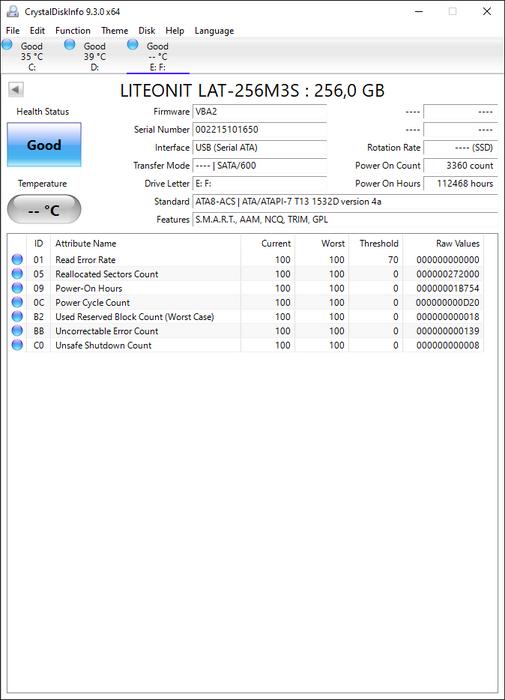The width and height of the screenshot is (505, 700).
Task: Click the Rotation Rate value (SSD)
Action: pos(460,147)
